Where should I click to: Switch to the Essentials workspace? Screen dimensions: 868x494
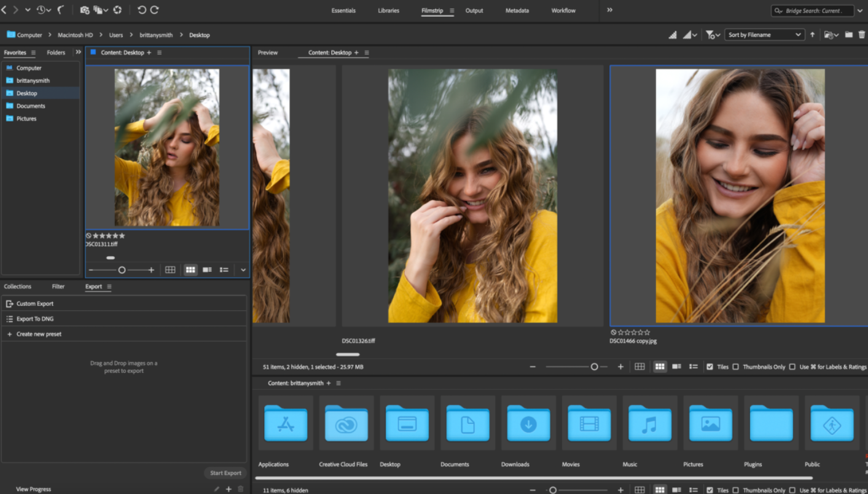(x=343, y=10)
